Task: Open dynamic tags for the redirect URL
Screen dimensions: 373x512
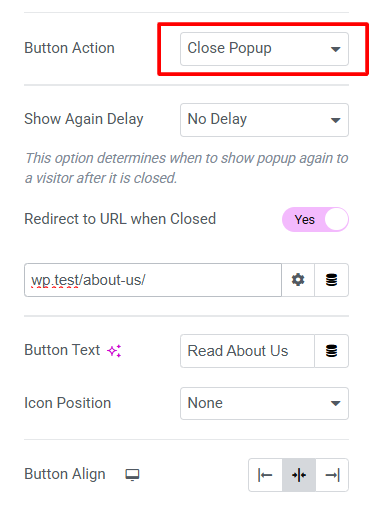Action: pyautogui.click(x=332, y=280)
